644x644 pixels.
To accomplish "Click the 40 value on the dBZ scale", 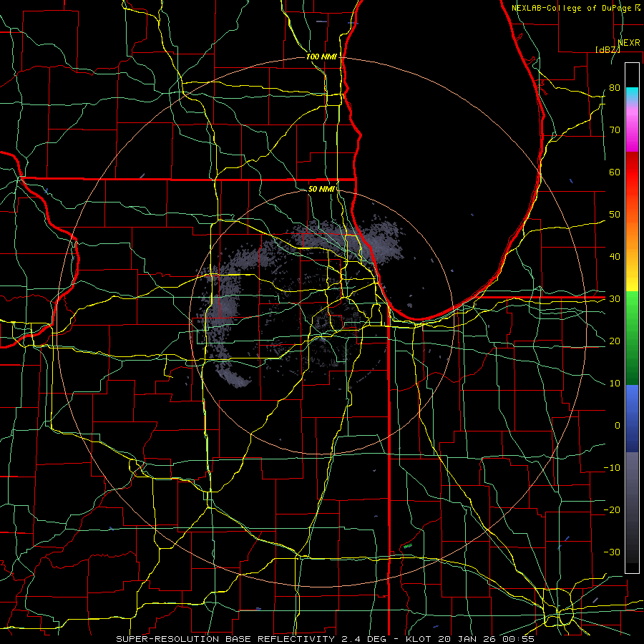I will pyautogui.click(x=615, y=257).
